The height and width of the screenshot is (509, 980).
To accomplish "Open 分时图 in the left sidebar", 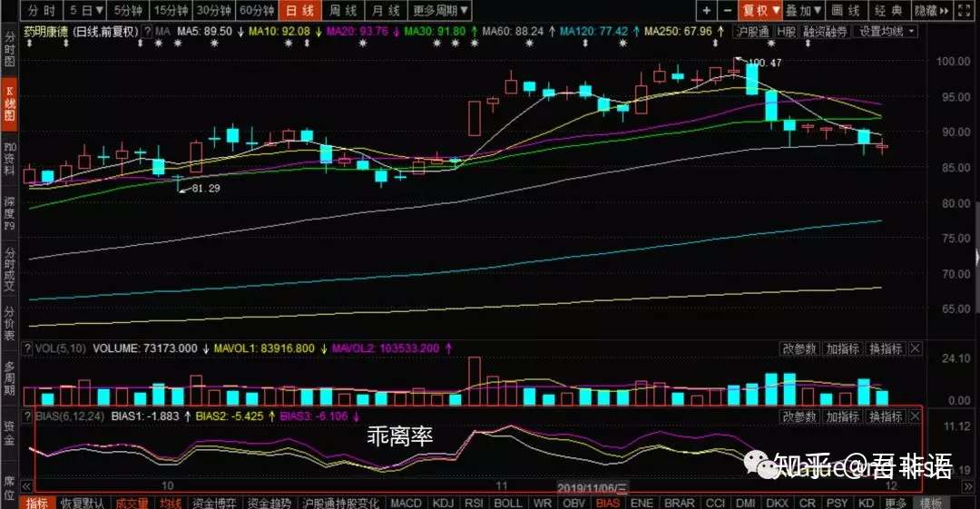I will click(9, 48).
